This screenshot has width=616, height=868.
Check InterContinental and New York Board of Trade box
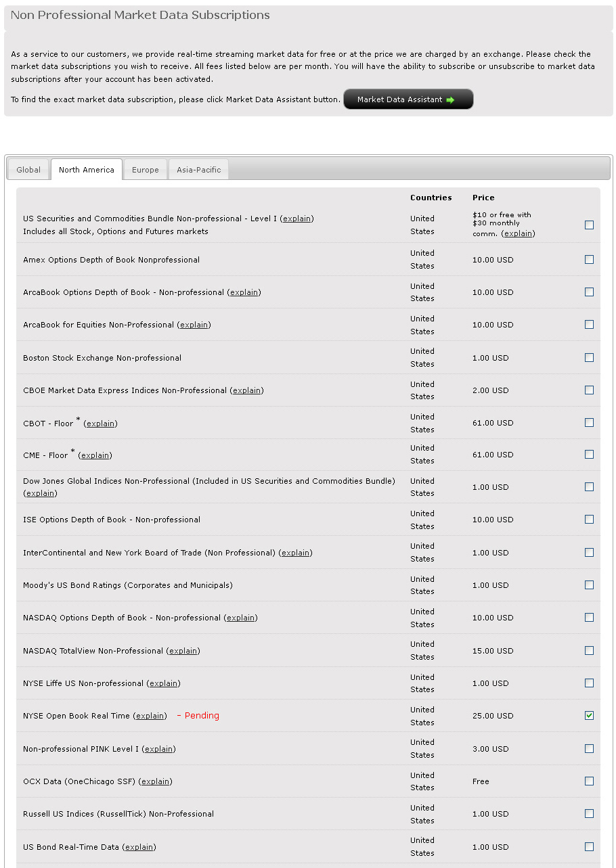[x=589, y=553]
